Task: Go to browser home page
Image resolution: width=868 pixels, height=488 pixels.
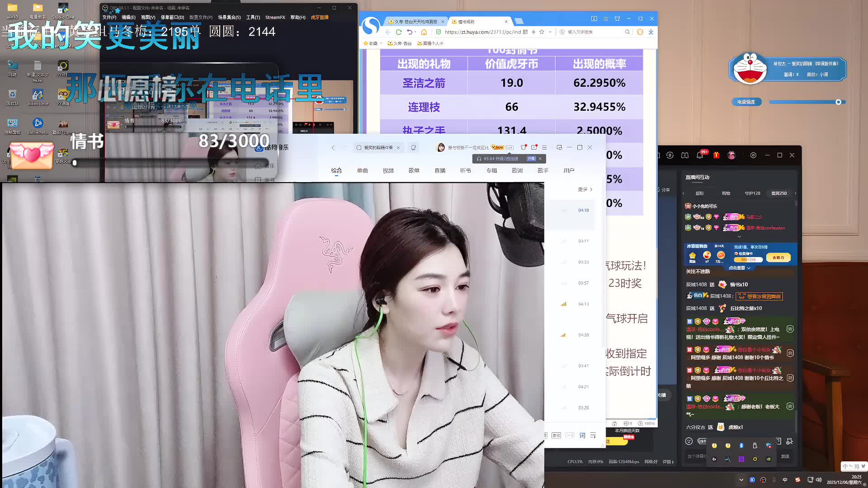Action: pyautogui.click(x=424, y=32)
